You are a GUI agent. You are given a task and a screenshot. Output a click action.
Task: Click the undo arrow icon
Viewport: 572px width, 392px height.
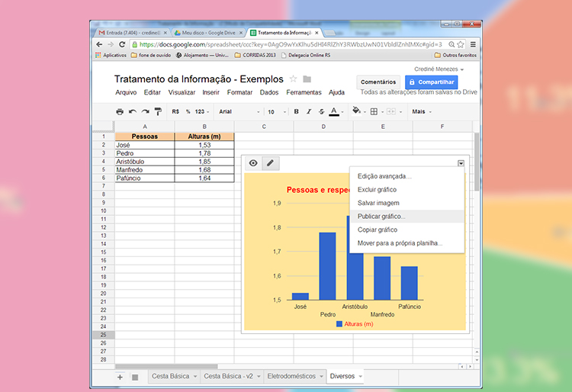pyautogui.click(x=133, y=111)
